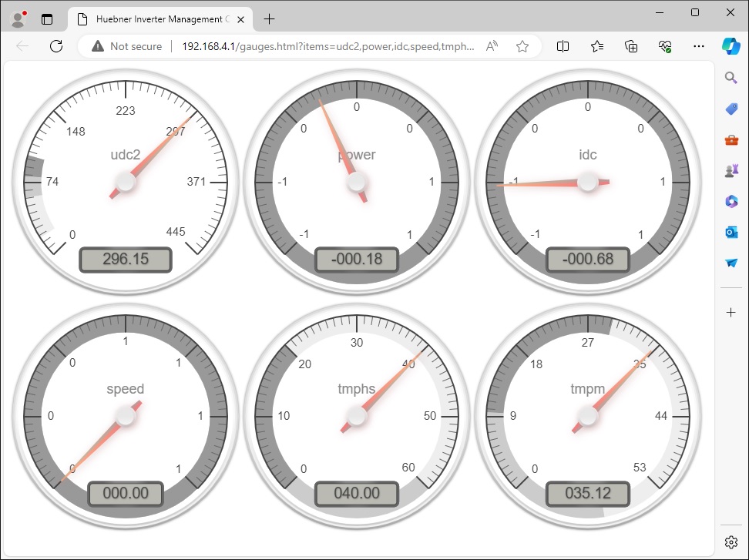This screenshot has width=749, height=560.
Task: Click the Read aloud icon
Action: 492,46
